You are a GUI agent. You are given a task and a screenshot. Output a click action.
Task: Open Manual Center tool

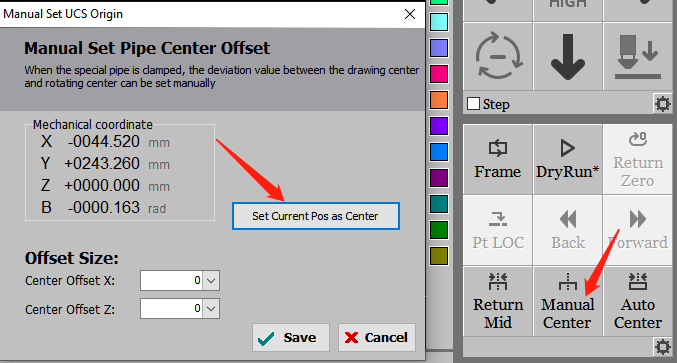[x=567, y=301]
